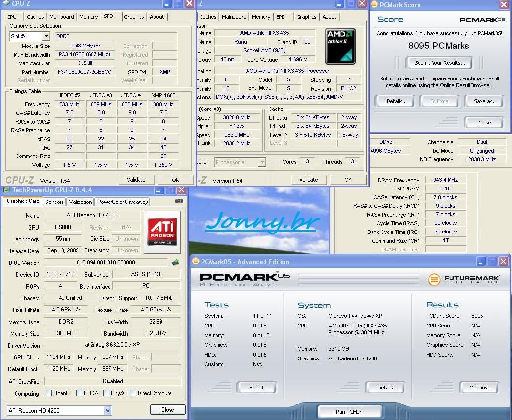Open the Slot #4 memory slot dropdown
The height and width of the screenshot is (420, 512).
pos(46,36)
